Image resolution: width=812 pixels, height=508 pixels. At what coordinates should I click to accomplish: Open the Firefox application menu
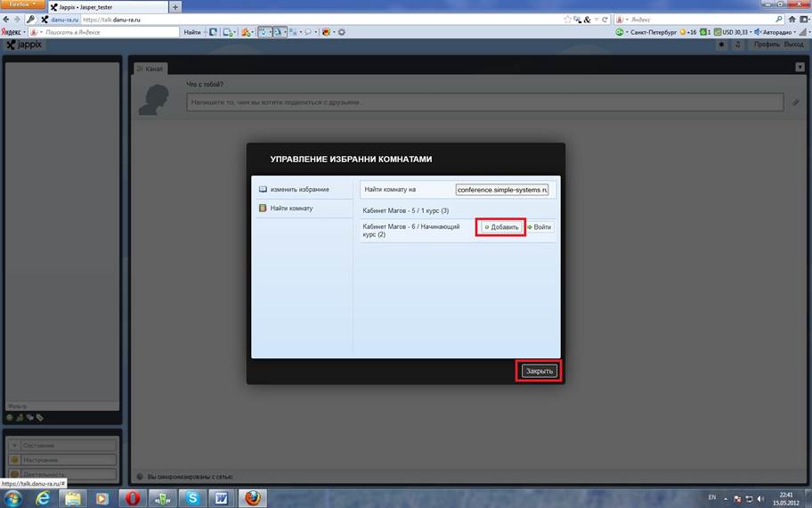22,4
